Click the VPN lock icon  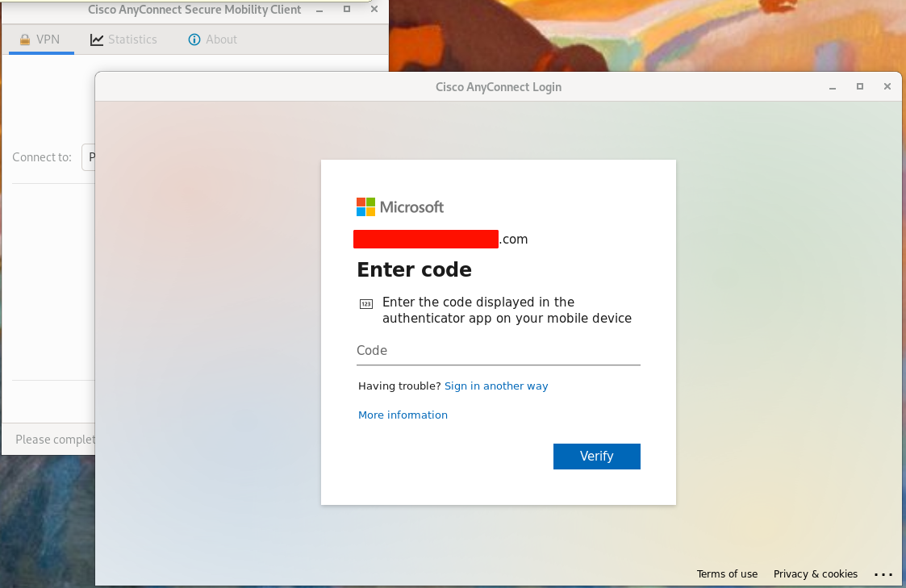(24, 40)
